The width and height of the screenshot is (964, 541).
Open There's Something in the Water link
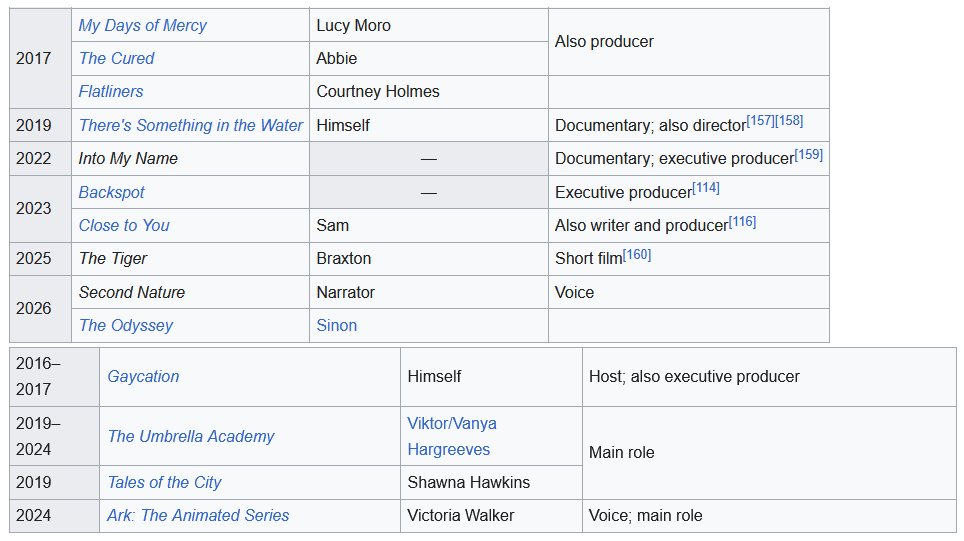click(191, 125)
